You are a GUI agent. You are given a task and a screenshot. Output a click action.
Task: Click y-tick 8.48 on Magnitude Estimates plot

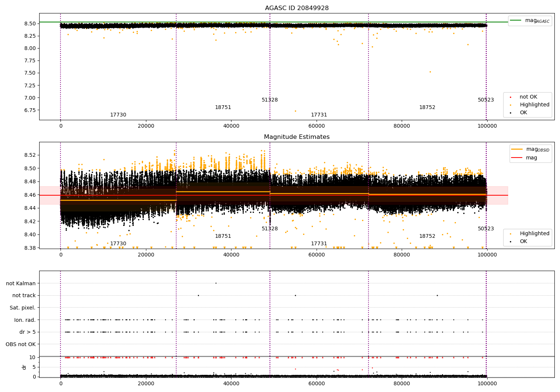point(29,181)
